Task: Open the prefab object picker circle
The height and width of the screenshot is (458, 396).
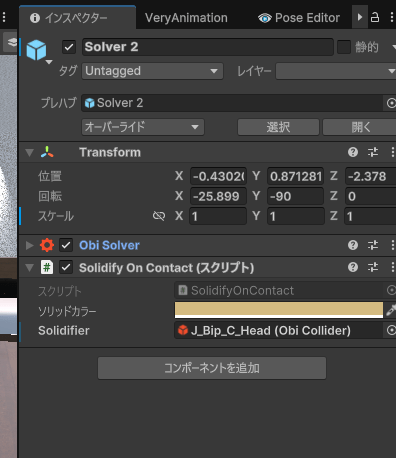Action: click(391, 103)
